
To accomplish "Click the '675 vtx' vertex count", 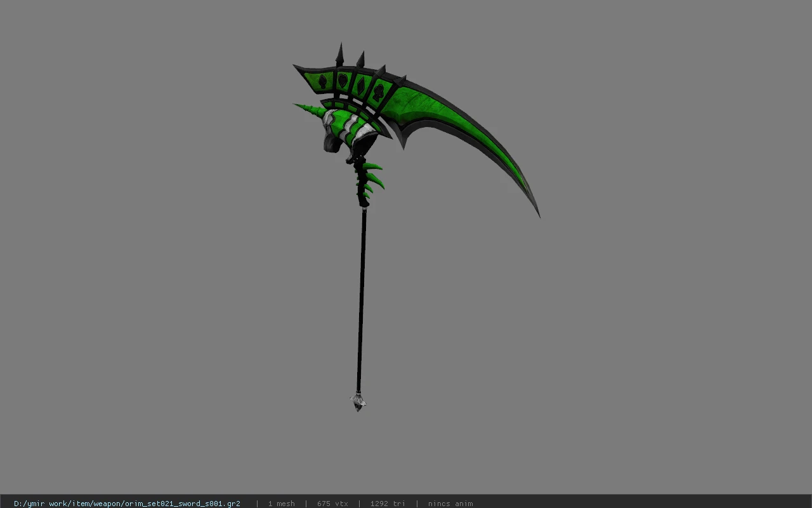I will [x=332, y=504].
